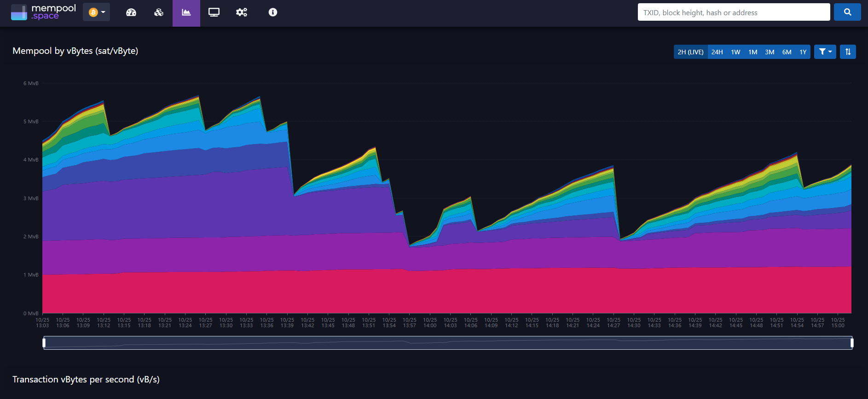This screenshot has height=399, width=868.
Task: Grab the right zoom slider handle
Action: click(x=852, y=342)
